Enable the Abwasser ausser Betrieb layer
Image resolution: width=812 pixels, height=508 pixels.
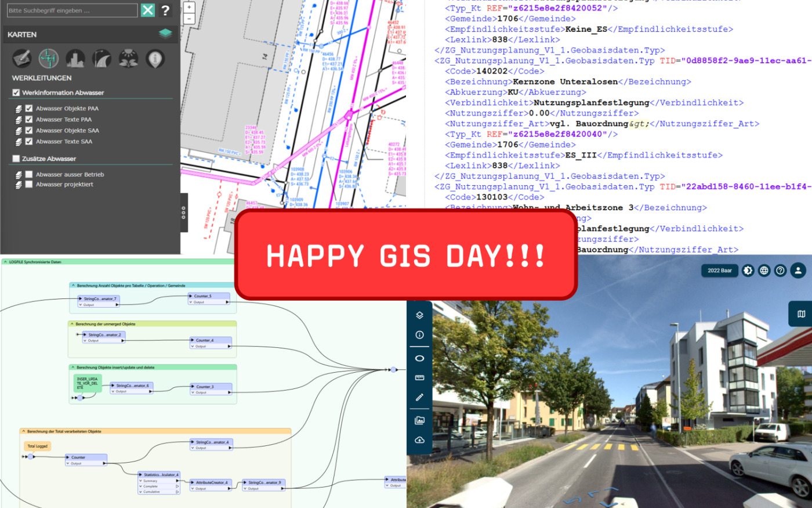point(29,174)
